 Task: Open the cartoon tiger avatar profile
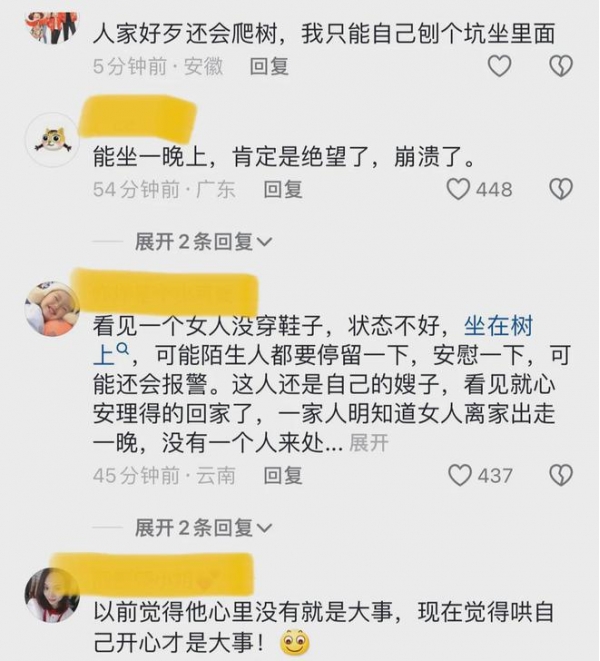[x=52, y=140]
